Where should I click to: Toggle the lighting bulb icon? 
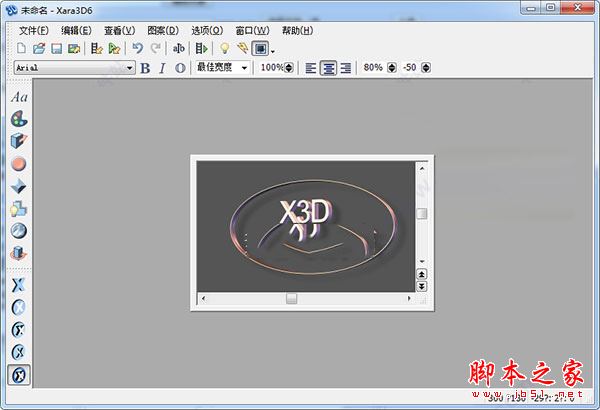click(225, 48)
